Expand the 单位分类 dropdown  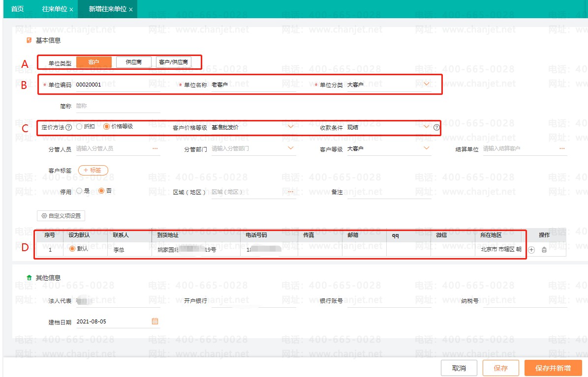tap(427, 85)
